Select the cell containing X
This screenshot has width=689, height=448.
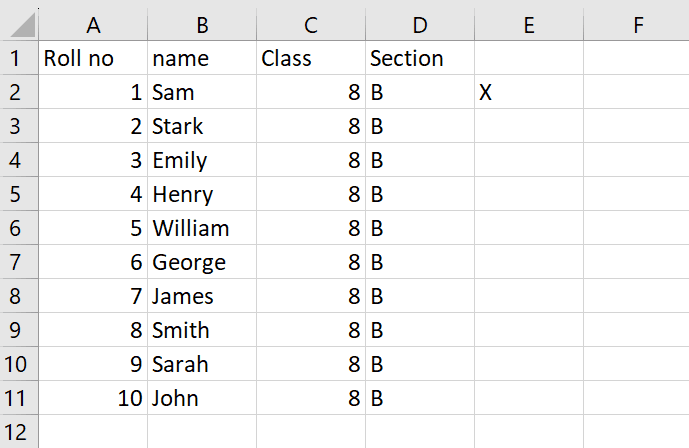(x=529, y=92)
